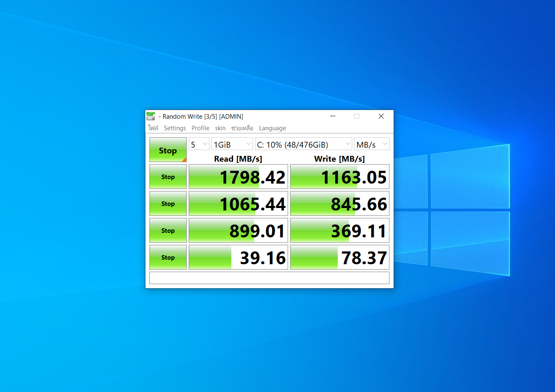555x392 pixels.
Task: Close the CrystalDiskMark window
Action: (381, 116)
